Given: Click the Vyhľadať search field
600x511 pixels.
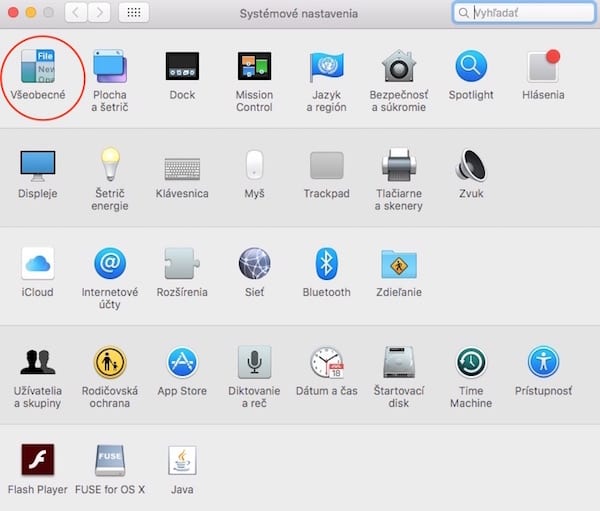Looking at the screenshot, I should pos(524,13).
